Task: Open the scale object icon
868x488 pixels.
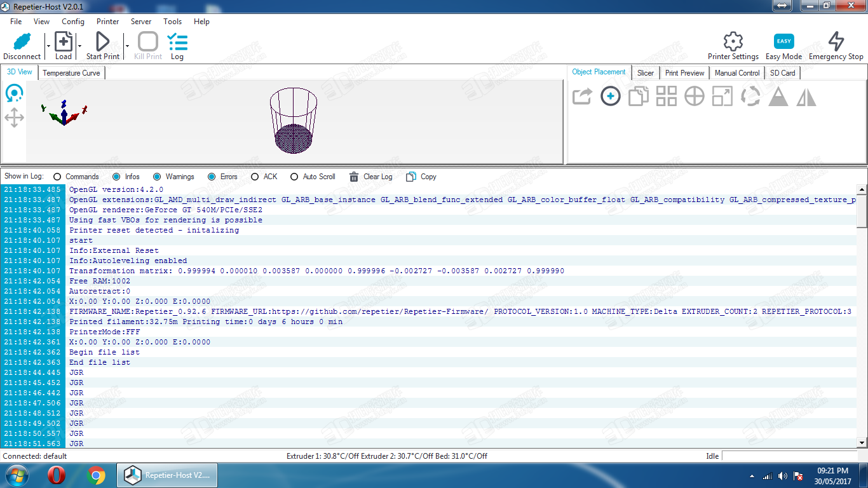Action: [722, 97]
